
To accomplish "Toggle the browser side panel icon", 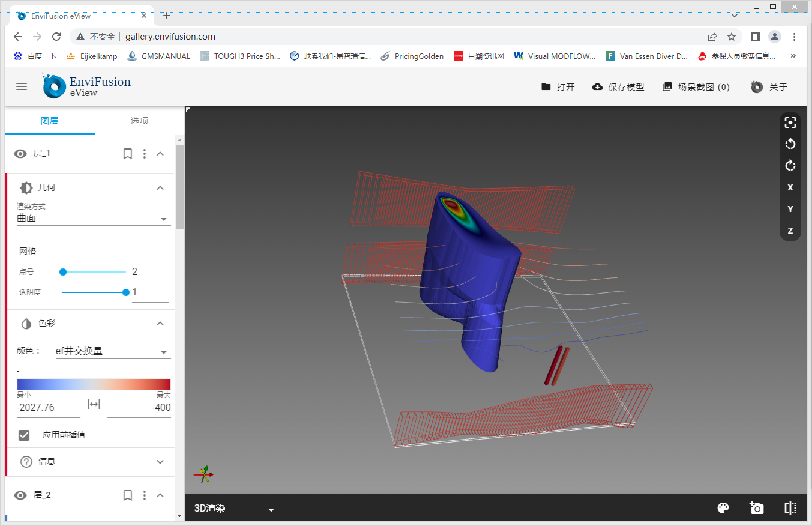I will pos(756,37).
